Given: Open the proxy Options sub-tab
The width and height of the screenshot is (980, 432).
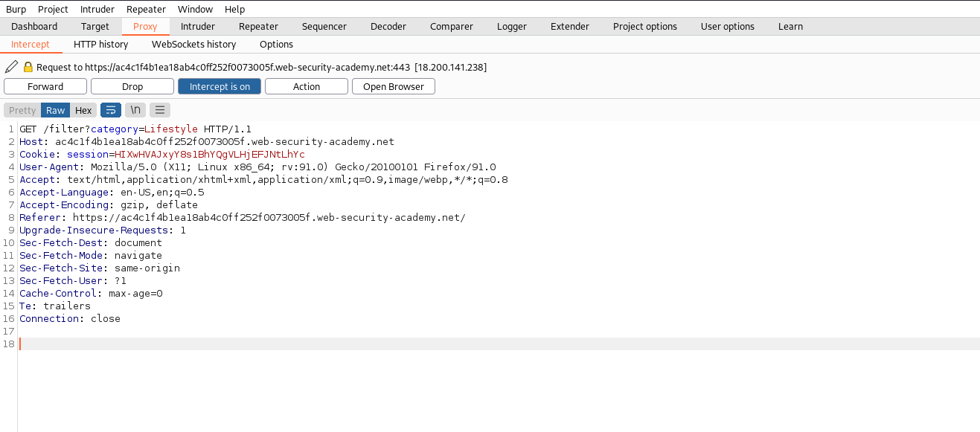Looking at the screenshot, I should tap(277, 44).
